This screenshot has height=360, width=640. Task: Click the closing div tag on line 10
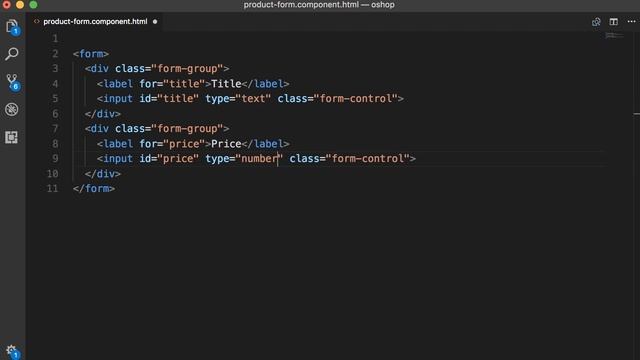(103, 174)
